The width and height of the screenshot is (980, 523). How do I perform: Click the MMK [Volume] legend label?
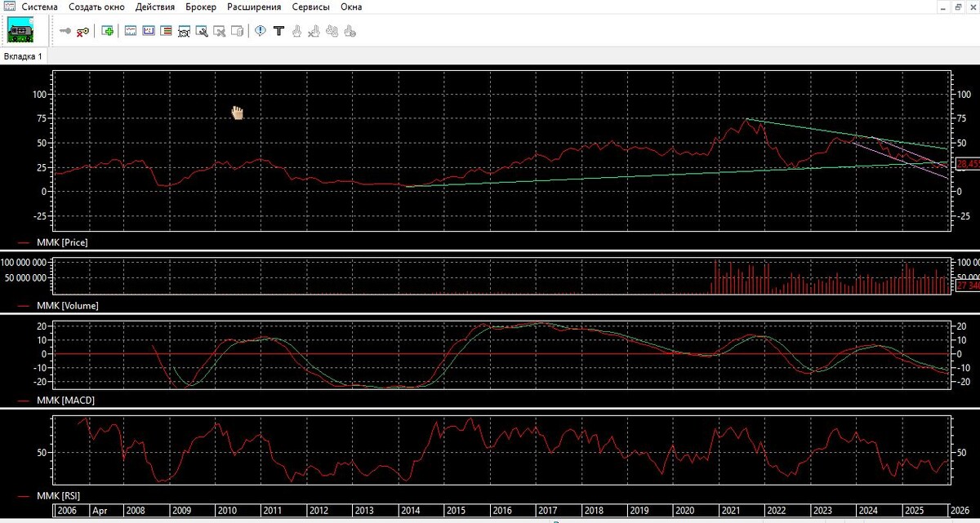pyautogui.click(x=68, y=305)
